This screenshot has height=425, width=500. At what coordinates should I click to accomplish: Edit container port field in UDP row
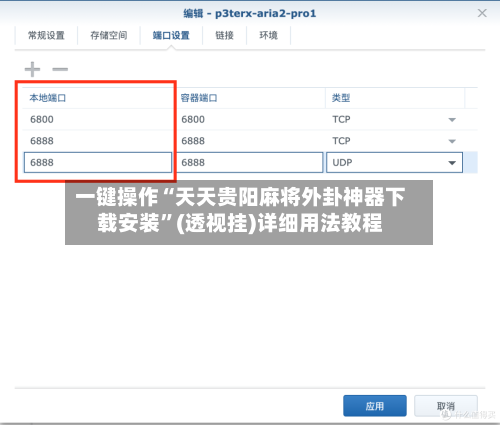250,162
